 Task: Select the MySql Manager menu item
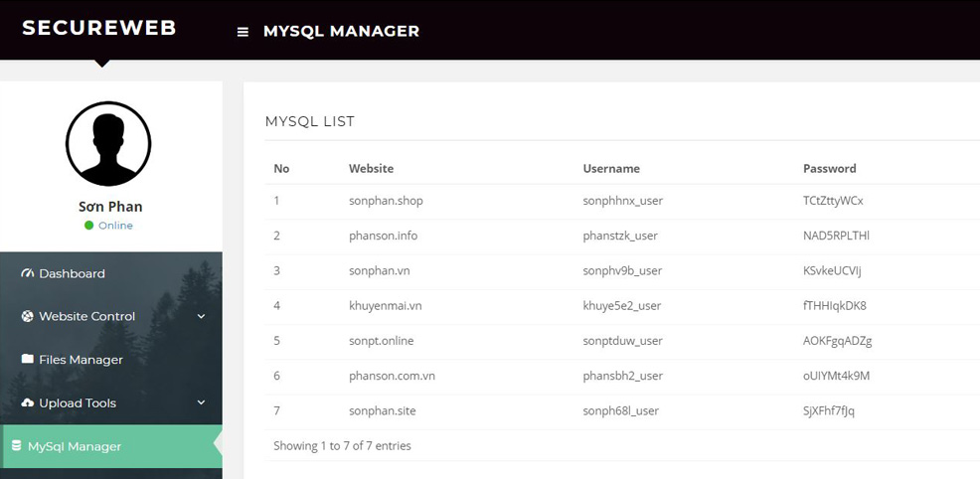click(75, 446)
